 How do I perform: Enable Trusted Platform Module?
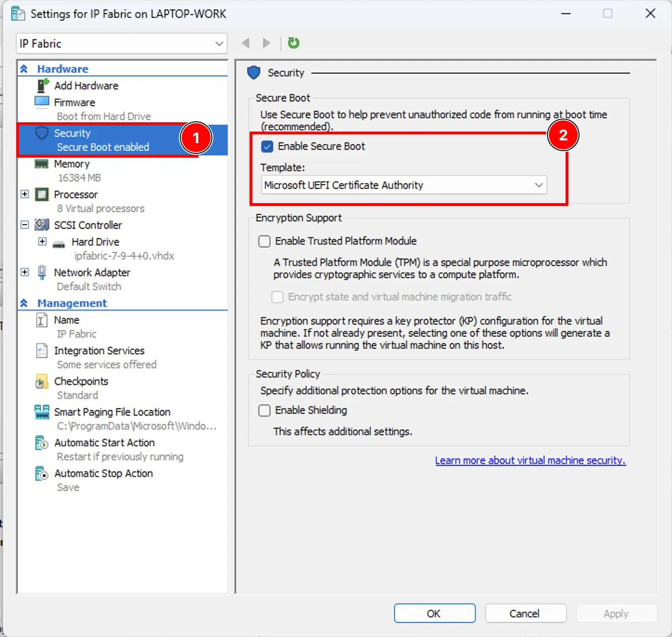(264, 241)
